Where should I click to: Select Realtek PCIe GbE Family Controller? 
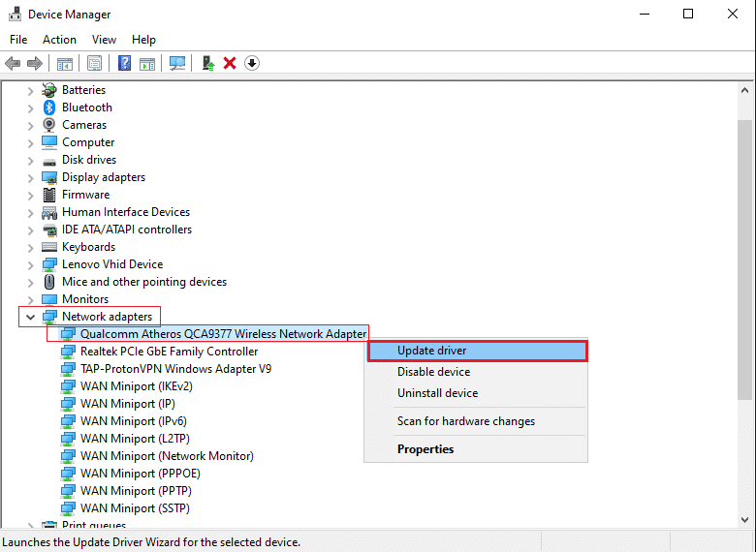(169, 352)
